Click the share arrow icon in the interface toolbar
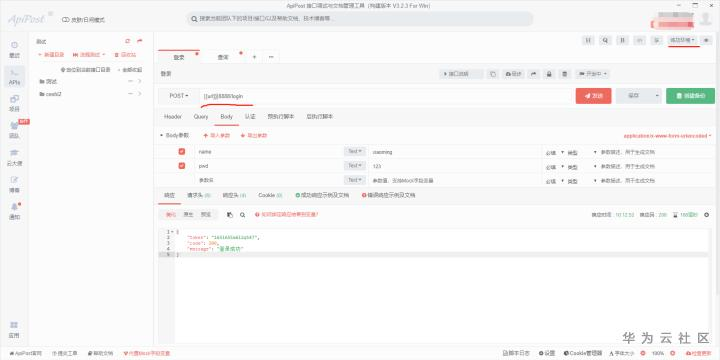 tap(533, 74)
